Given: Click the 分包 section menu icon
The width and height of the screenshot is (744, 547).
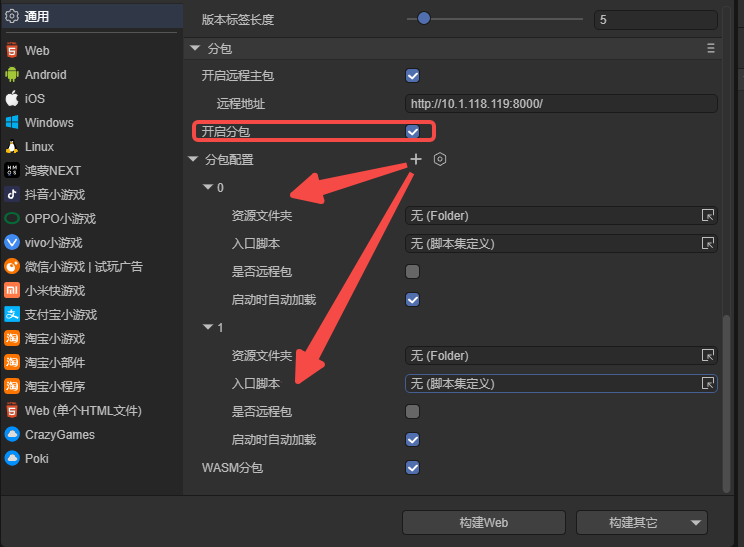Looking at the screenshot, I should click(x=711, y=48).
